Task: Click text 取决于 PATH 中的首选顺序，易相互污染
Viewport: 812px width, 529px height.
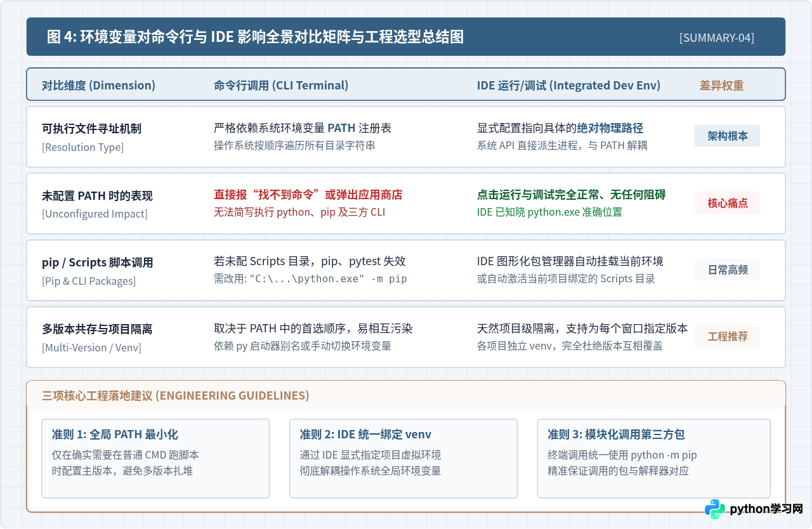Action: [313, 329]
